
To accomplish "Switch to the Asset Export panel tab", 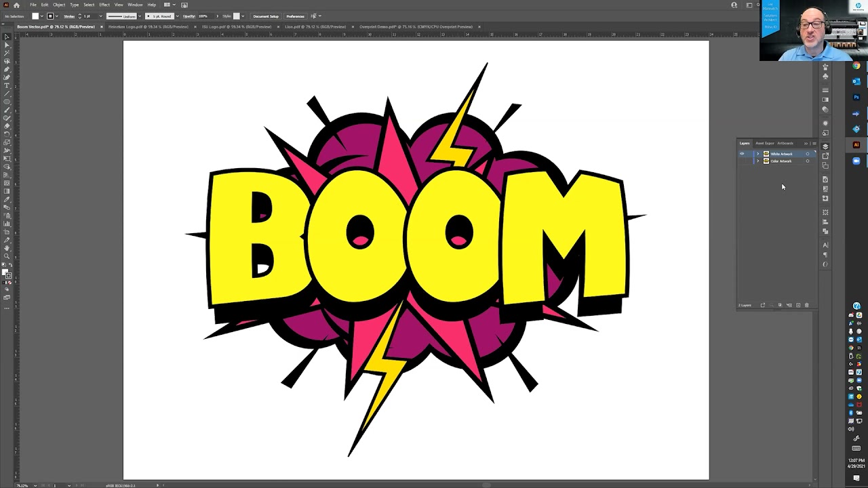I will tap(765, 143).
